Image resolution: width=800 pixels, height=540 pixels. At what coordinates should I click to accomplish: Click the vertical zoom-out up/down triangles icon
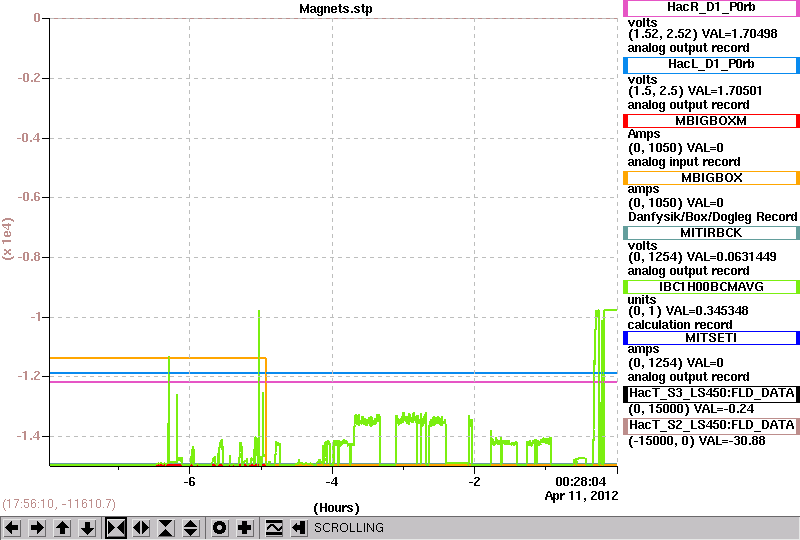click(191, 528)
